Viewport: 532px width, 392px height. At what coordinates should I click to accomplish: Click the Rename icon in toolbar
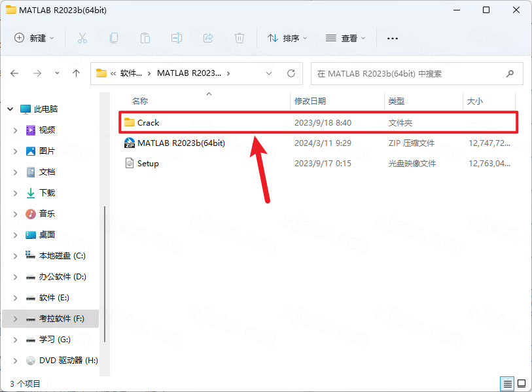pyautogui.click(x=177, y=38)
